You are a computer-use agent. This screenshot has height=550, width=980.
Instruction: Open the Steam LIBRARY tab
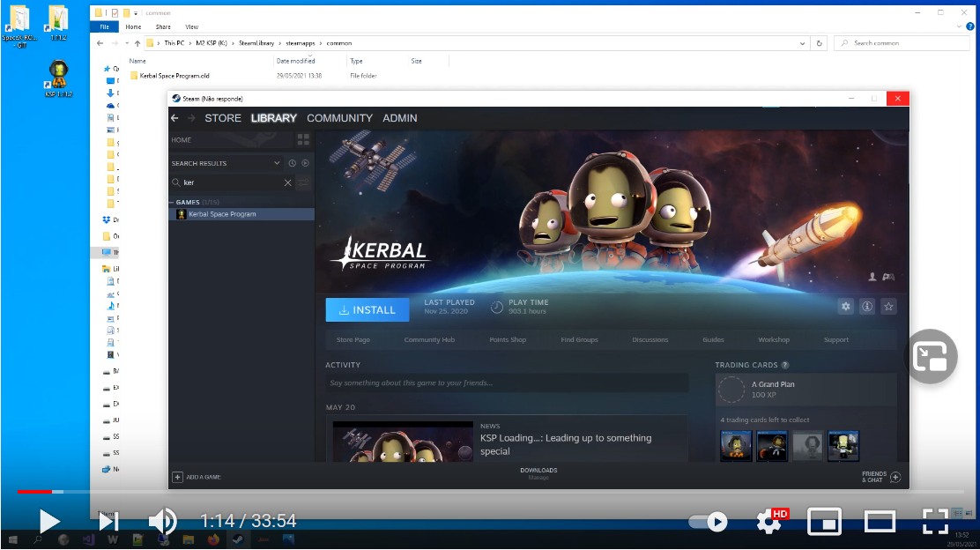pos(274,118)
